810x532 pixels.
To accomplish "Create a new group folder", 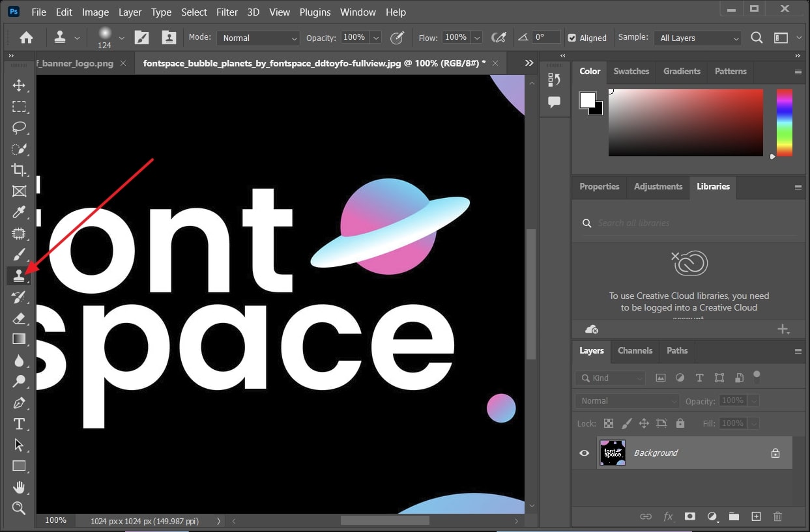I will tap(734, 516).
